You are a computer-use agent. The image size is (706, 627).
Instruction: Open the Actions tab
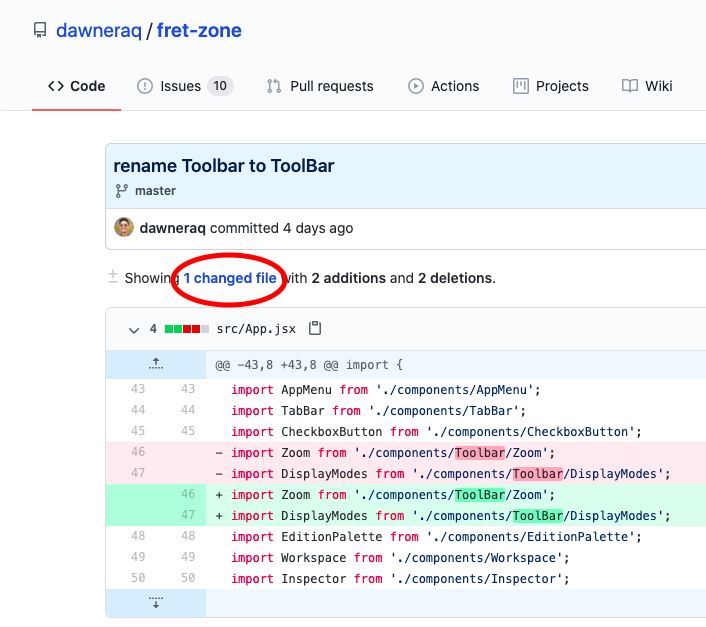444,86
